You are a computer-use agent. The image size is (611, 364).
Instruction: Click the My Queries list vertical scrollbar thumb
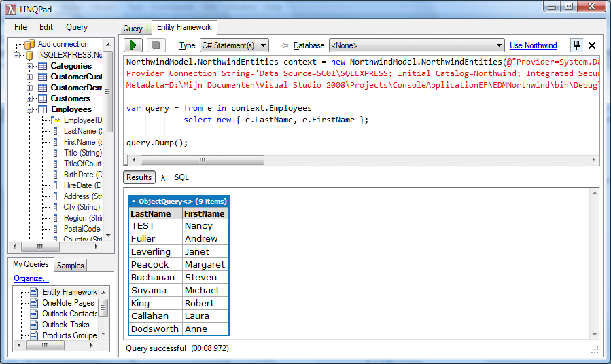coord(103,308)
